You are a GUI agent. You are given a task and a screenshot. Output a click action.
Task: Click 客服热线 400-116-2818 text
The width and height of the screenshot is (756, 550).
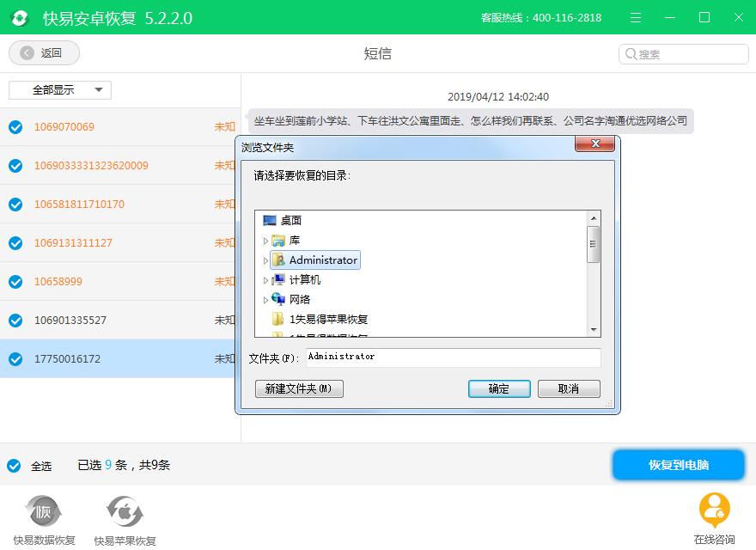click(541, 18)
